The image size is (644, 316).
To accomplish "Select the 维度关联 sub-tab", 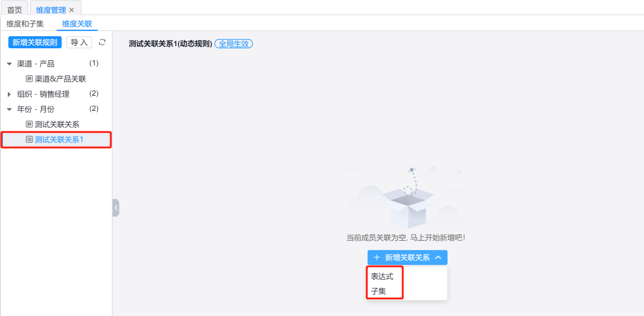I will [77, 24].
